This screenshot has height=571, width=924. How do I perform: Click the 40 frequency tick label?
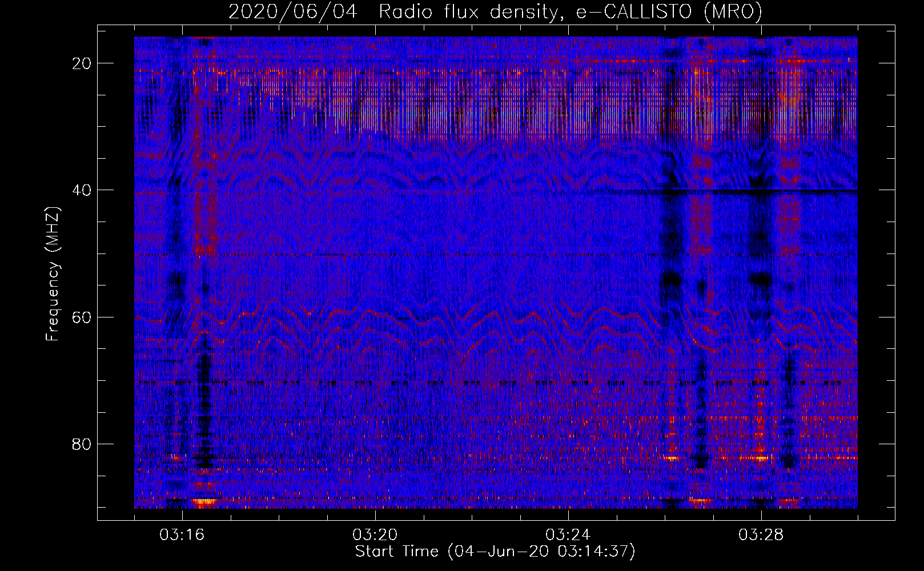click(x=82, y=190)
